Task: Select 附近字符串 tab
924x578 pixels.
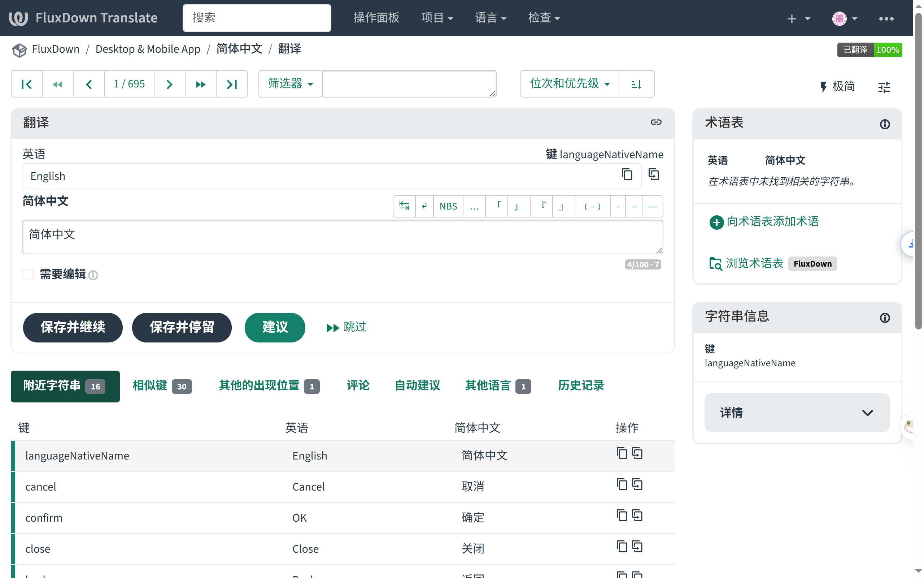Action: click(65, 386)
